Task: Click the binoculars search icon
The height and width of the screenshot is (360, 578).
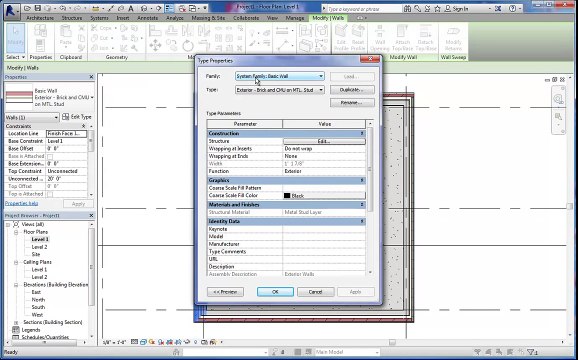Action: click(407, 8)
